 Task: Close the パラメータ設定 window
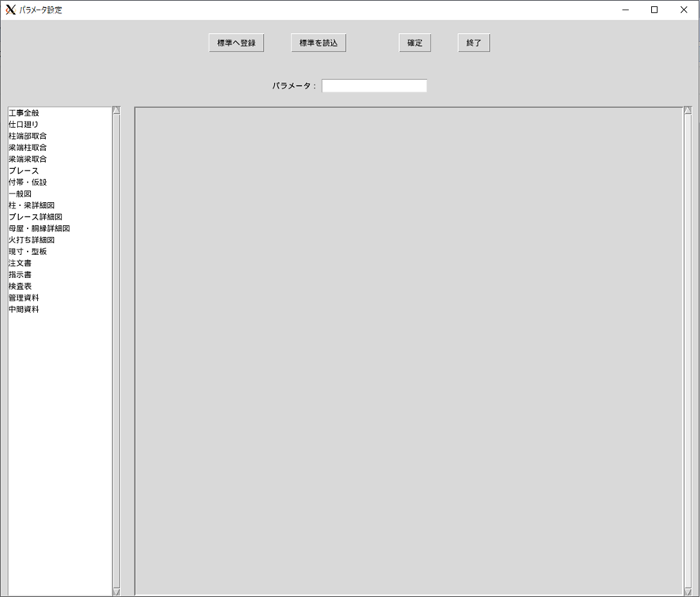coord(683,9)
